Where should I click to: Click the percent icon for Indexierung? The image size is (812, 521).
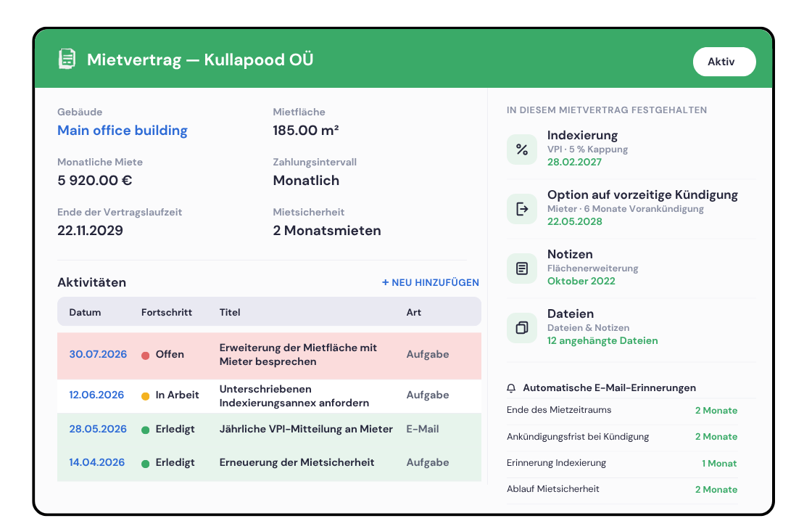[521, 149]
